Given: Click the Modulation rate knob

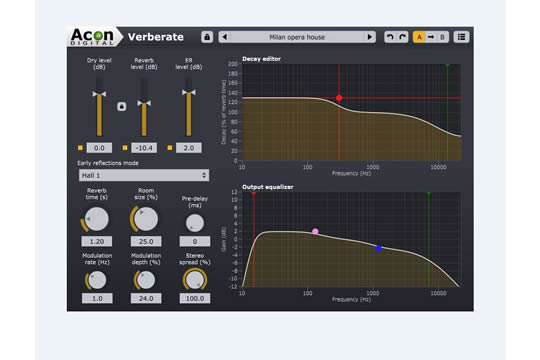Looking at the screenshot, I should click(97, 280).
